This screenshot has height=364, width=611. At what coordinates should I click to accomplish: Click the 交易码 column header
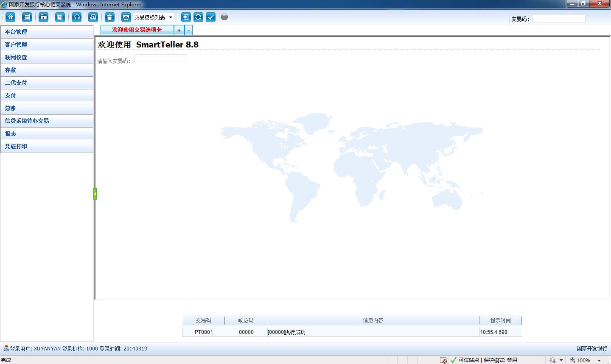(204, 320)
